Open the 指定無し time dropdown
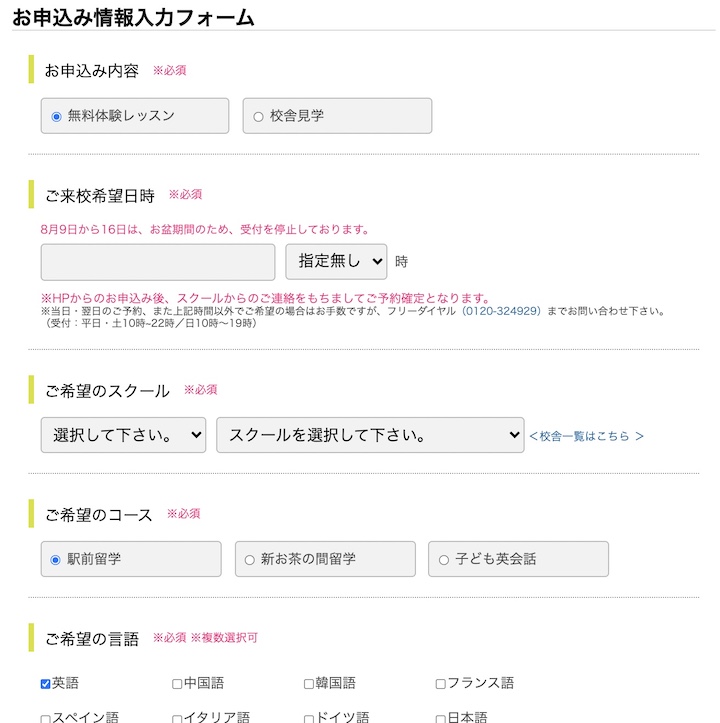This screenshot has height=723, width=720. click(x=336, y=262)
